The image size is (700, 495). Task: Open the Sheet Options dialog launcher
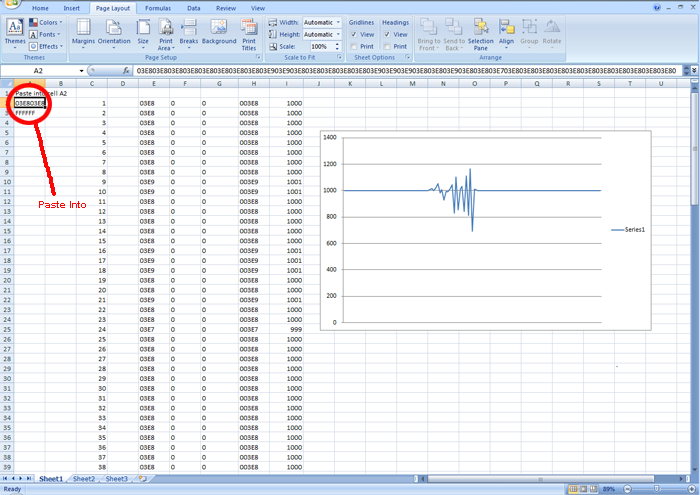[x=408, y=57]
